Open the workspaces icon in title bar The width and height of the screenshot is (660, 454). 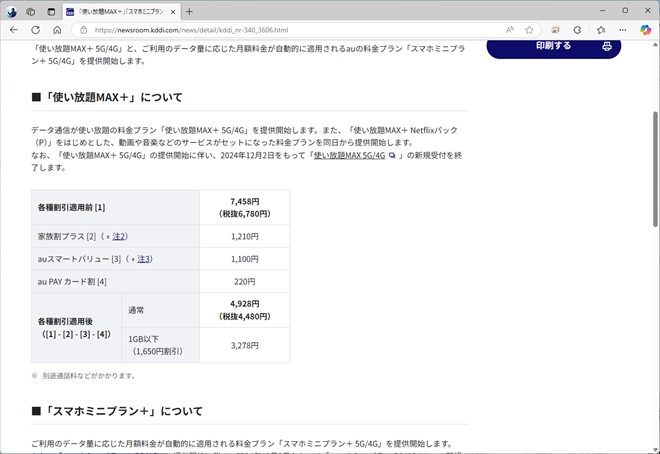[31, 12]
